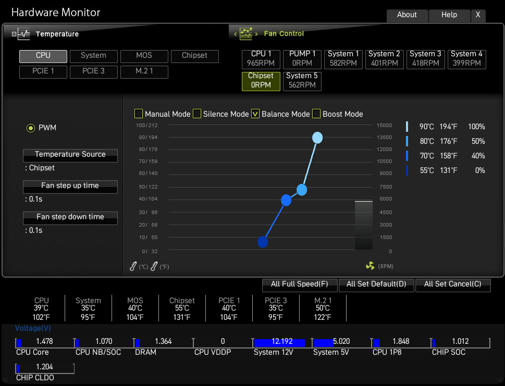Click the RPM fan icon below the graph

tap(370, 266)
